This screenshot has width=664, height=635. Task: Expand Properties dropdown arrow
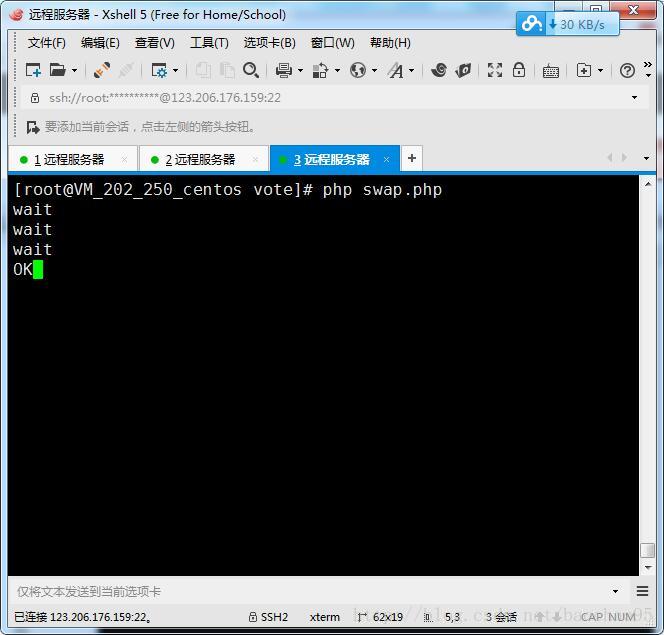coord(175,70)
